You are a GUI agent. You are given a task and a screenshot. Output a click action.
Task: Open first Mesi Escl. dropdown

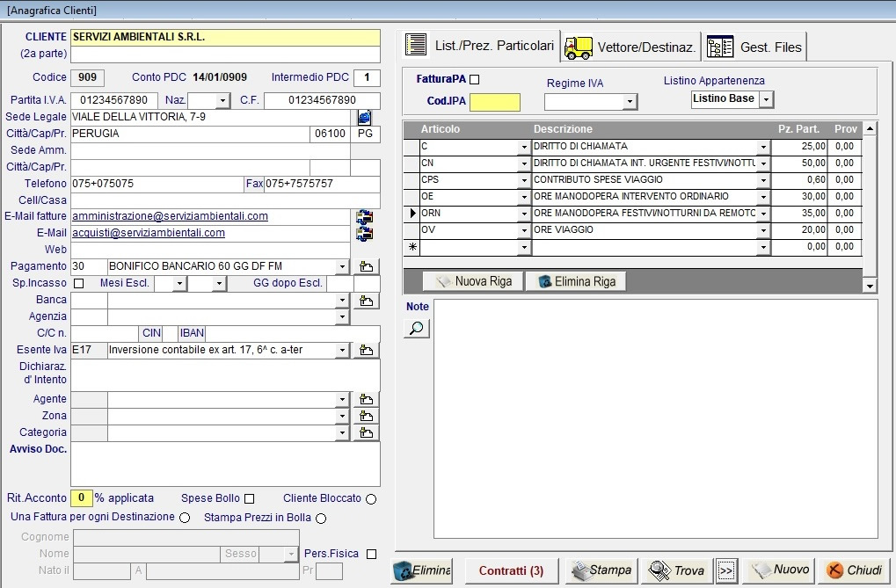coord(179,283)
